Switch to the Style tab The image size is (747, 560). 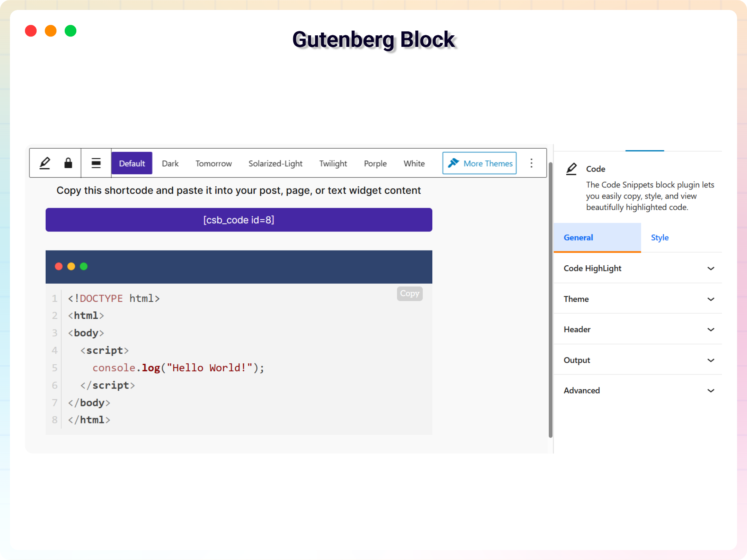[x=660, y=238]
